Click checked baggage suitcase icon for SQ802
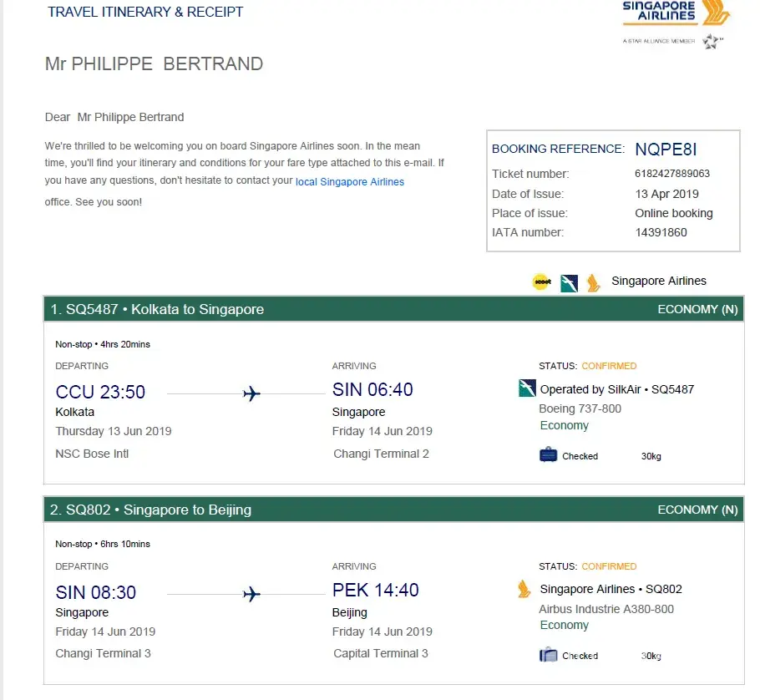 pyautogui.click(x=548, y=655)
